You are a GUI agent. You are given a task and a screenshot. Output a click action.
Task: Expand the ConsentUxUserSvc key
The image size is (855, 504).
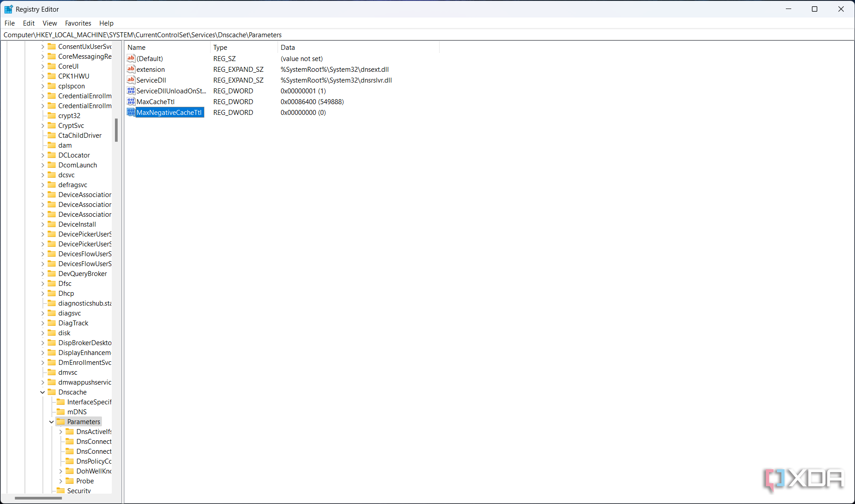[43, 46]
